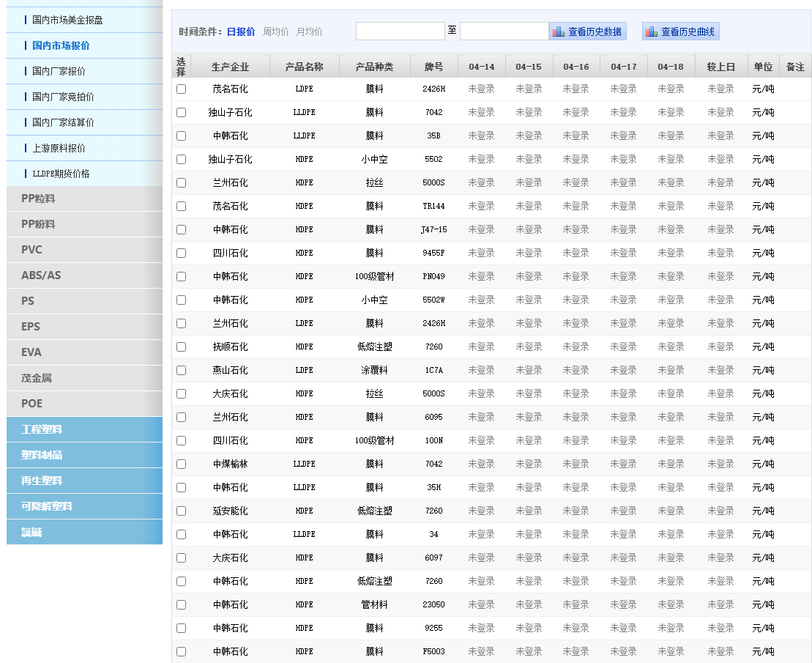Toggle checkbox for 延安能化 HDPE 7260 row
The image size is (812, 663).
181,511
